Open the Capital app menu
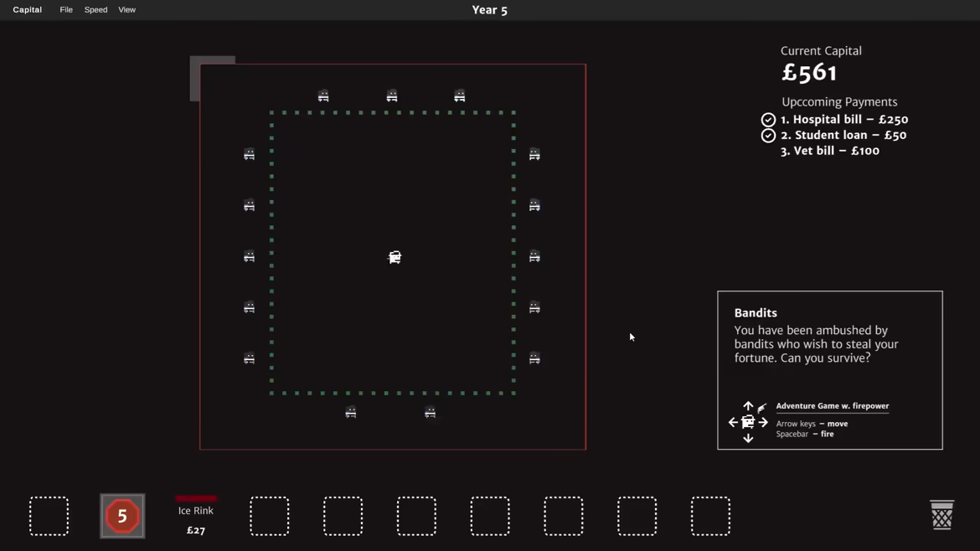The image size is (980, 551). (x=28, y=10)
